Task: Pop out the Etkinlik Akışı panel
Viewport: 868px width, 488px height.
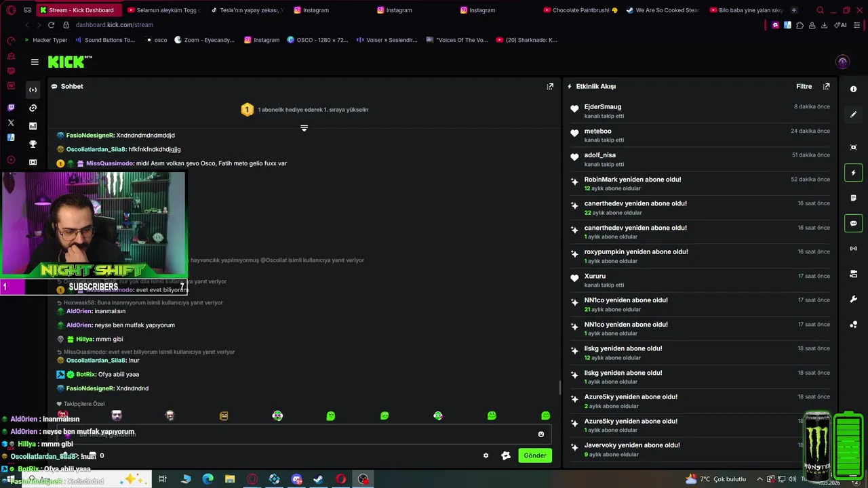Action: tap(826, 86)
